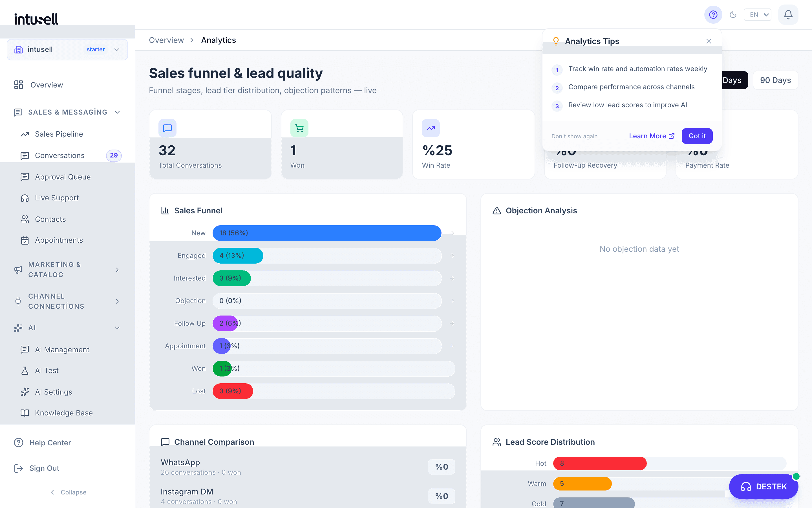
Task: Click Don't show again
Action: [574, 136]
